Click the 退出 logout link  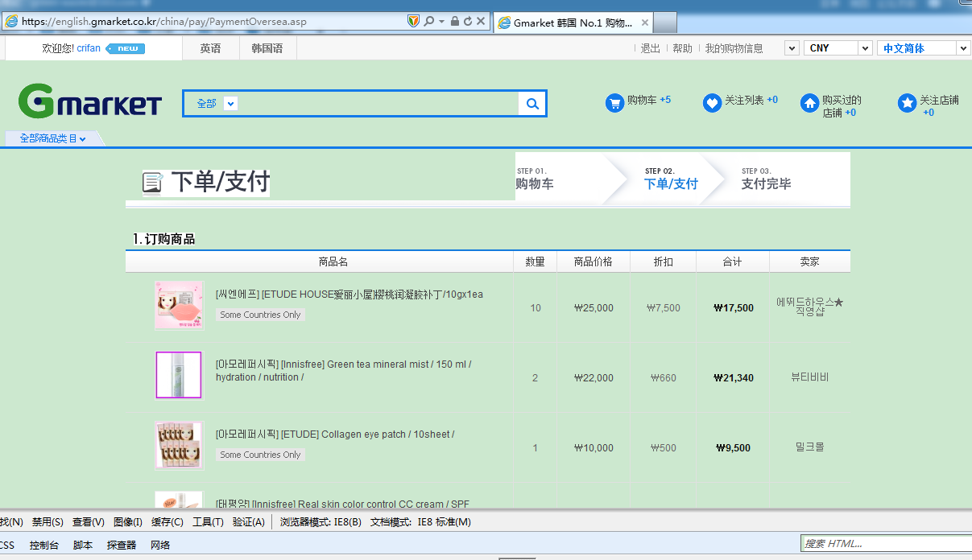pos(650,48)
